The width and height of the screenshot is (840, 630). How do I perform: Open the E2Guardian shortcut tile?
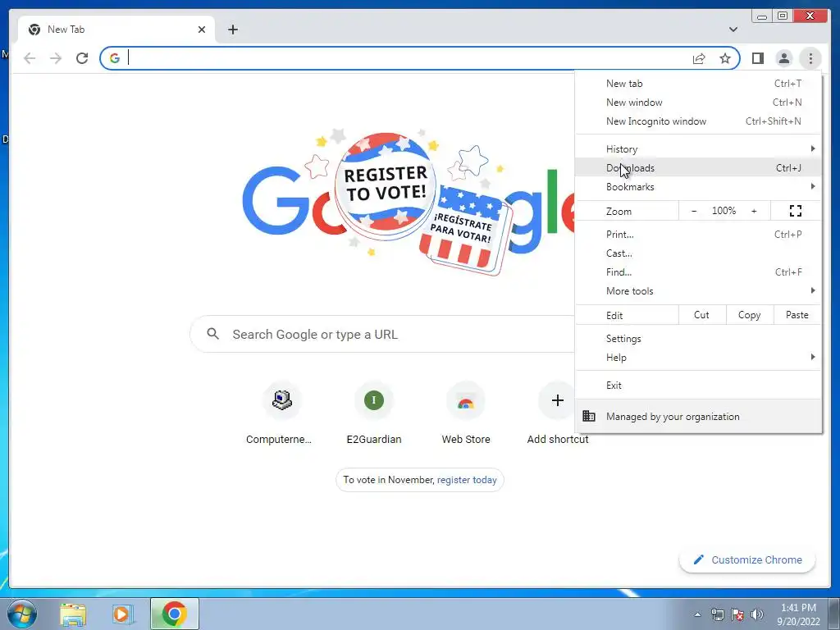click(x=374, y=414)
